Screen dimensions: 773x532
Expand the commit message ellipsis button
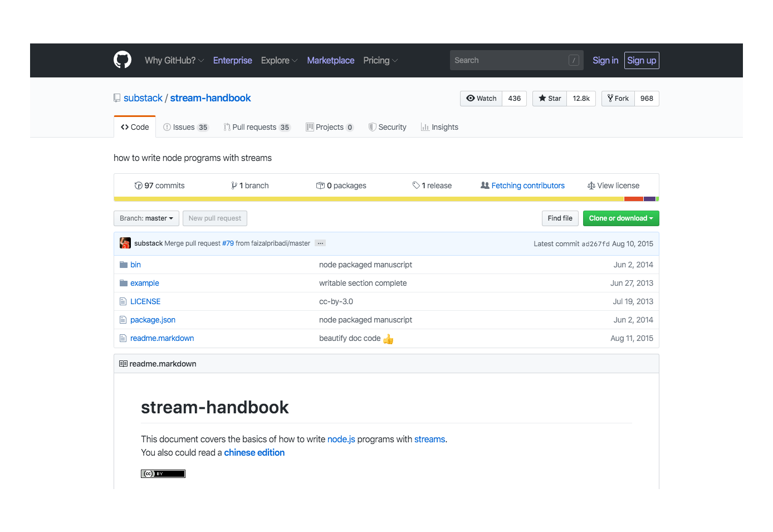point(320,243)
